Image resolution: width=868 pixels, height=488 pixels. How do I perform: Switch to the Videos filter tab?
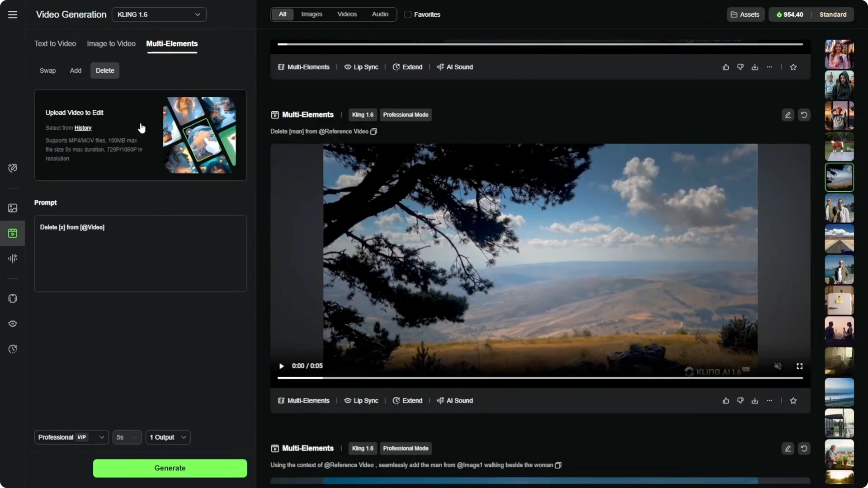347,14
